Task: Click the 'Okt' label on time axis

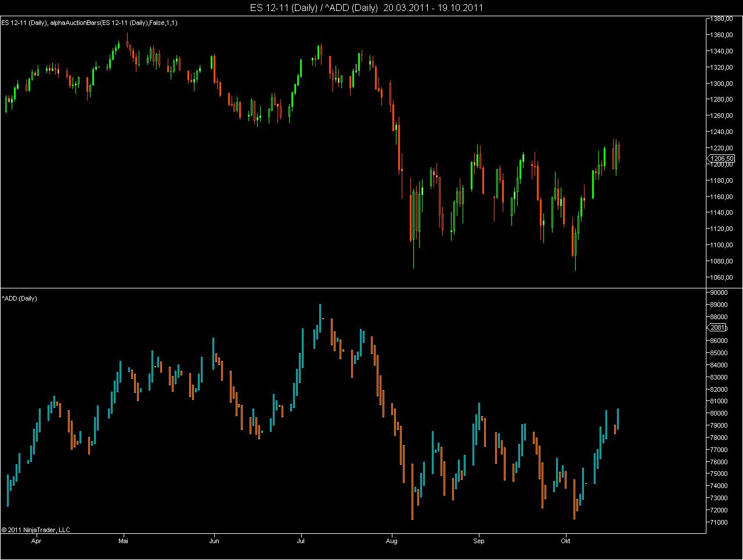Action: [x=566, y=541]
